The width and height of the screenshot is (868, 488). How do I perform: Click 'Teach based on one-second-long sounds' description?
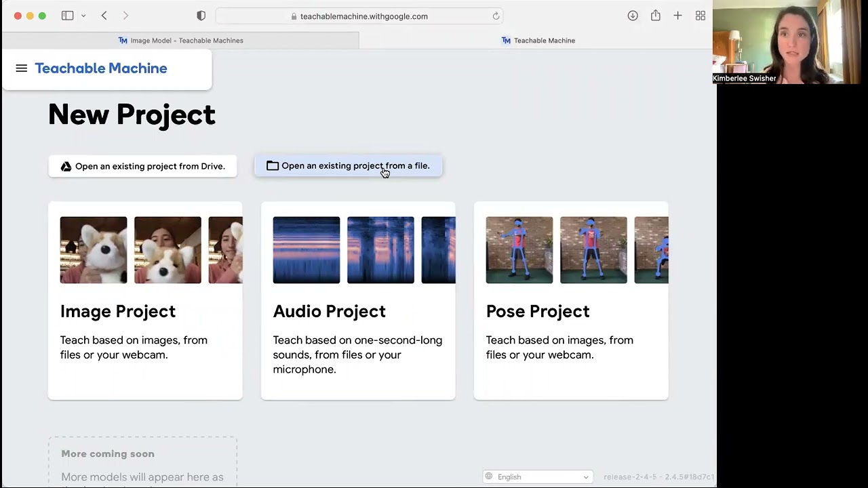[357, 354]
